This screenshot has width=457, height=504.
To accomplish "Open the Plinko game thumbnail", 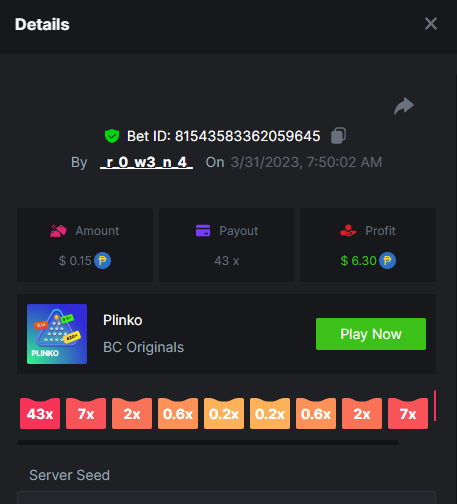I will [57, 334].
